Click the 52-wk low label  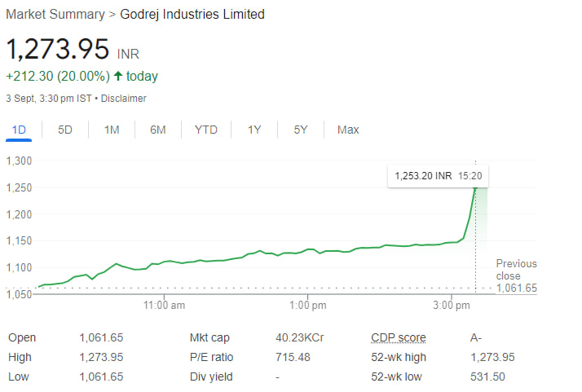[x=396, y=377]
